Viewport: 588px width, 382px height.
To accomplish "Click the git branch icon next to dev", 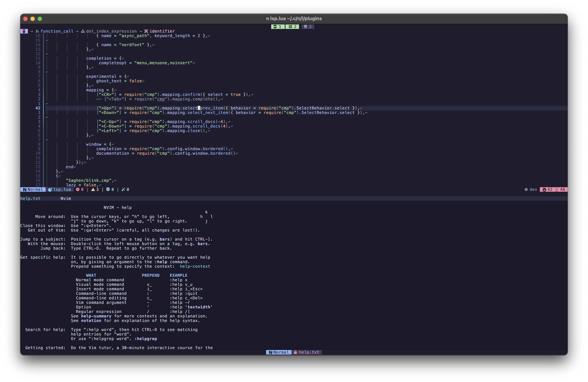I will pos(526,190).
